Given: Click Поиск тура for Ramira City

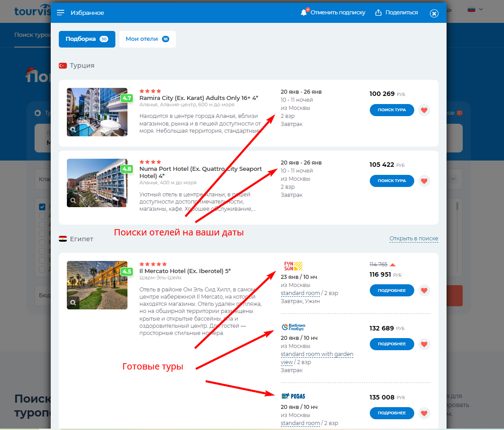Looking at the screenshot, I should click(x=392, y=110).
